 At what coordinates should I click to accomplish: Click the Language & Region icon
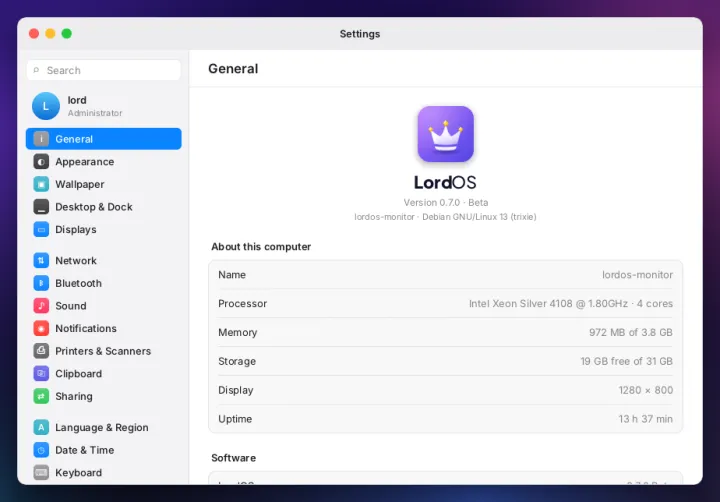[41, 427]
